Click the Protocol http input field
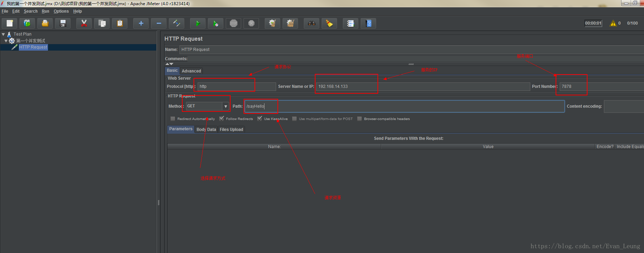Screen dimensions: 644x253 click(237, 86)
